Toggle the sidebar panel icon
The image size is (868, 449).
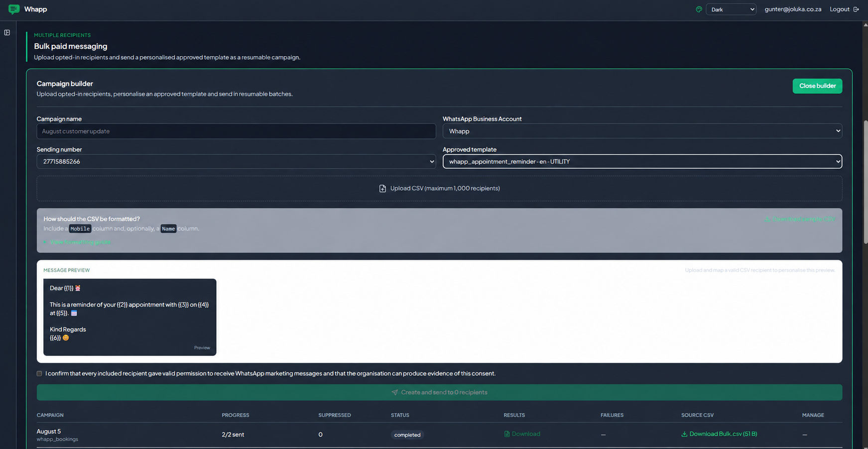[7, 33]
